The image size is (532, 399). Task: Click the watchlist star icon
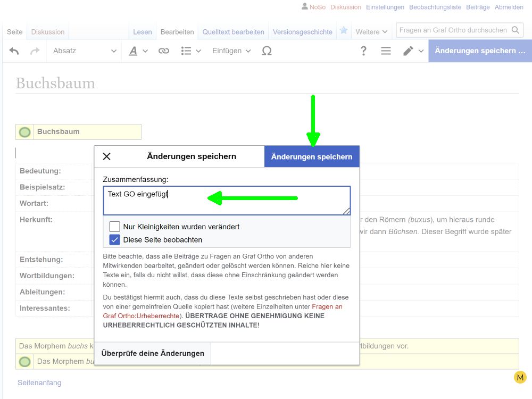[344, 31]
